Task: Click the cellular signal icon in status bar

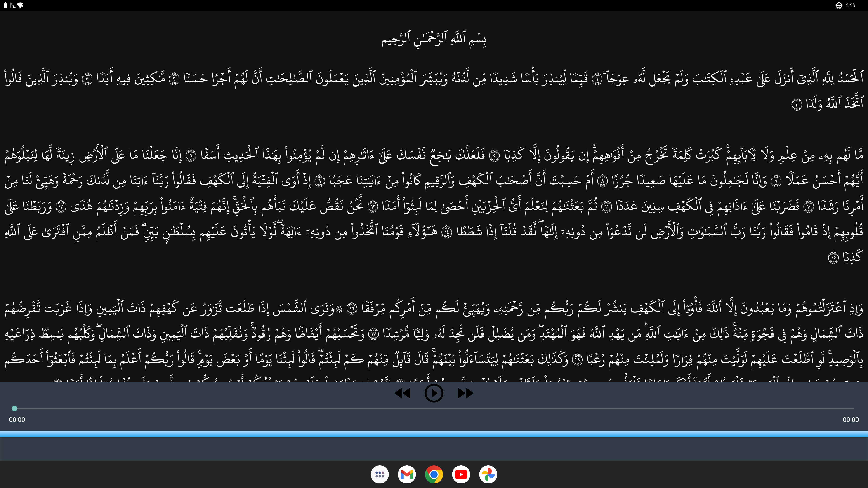Action: tap(13, 5)
